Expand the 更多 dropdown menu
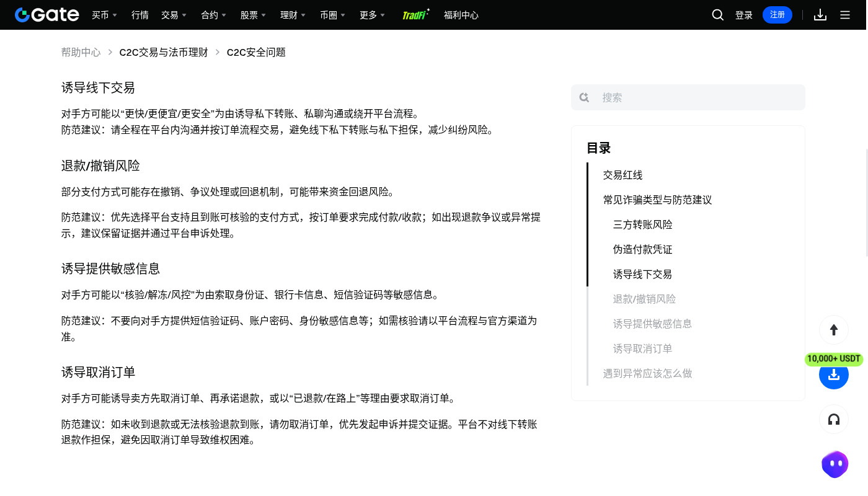 [x=372, y=15]
